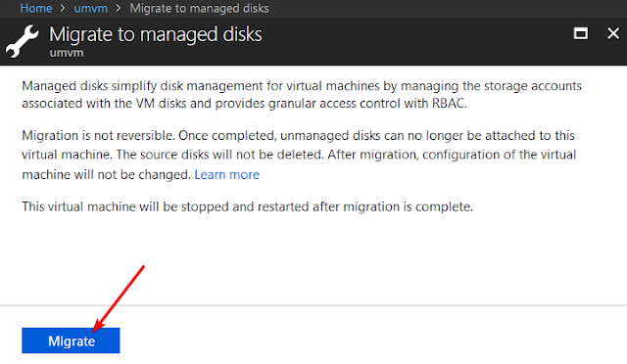Click the paragraph mentioning RBAC access control
The width and height of the screenshot is (627, 364).
point(302,95)
